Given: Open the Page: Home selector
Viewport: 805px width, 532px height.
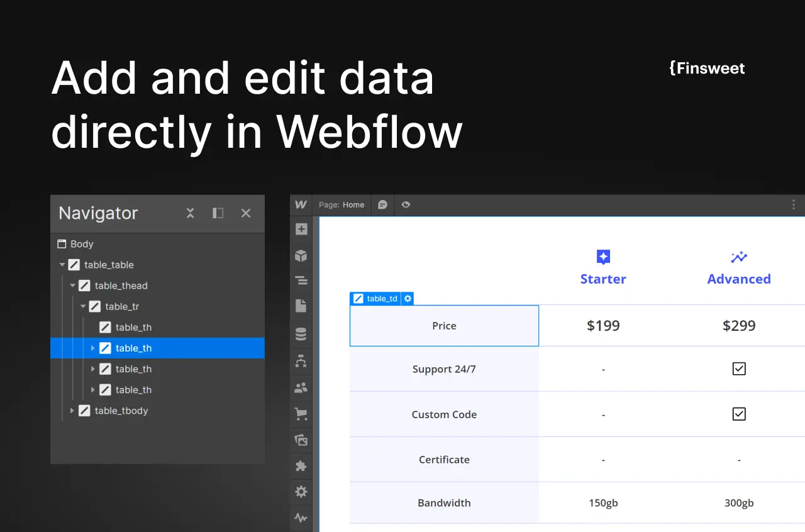Looking at the screenshot, I should (341, 204).
